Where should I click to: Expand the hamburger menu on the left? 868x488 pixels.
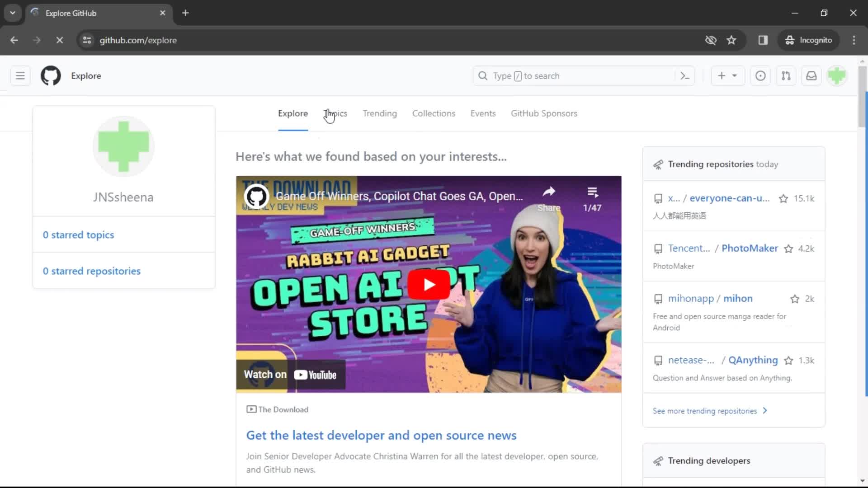click(x=20, y=75)
